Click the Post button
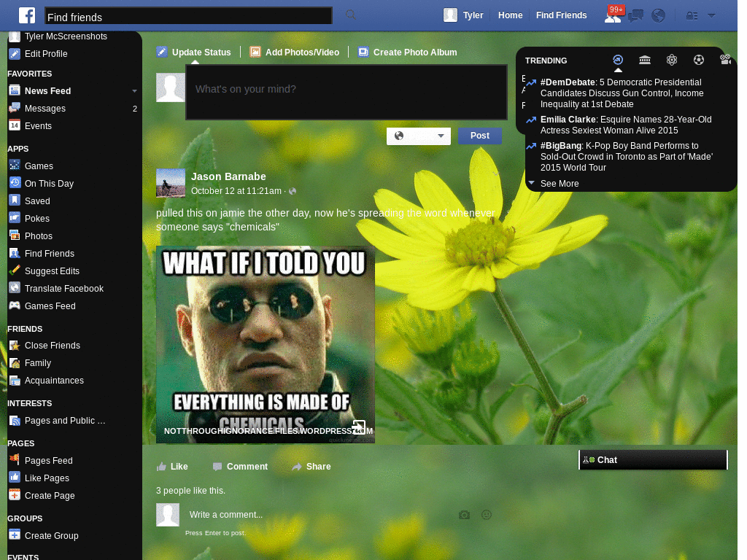This screenshot has height=560, width=747. [x=480, y=136]
